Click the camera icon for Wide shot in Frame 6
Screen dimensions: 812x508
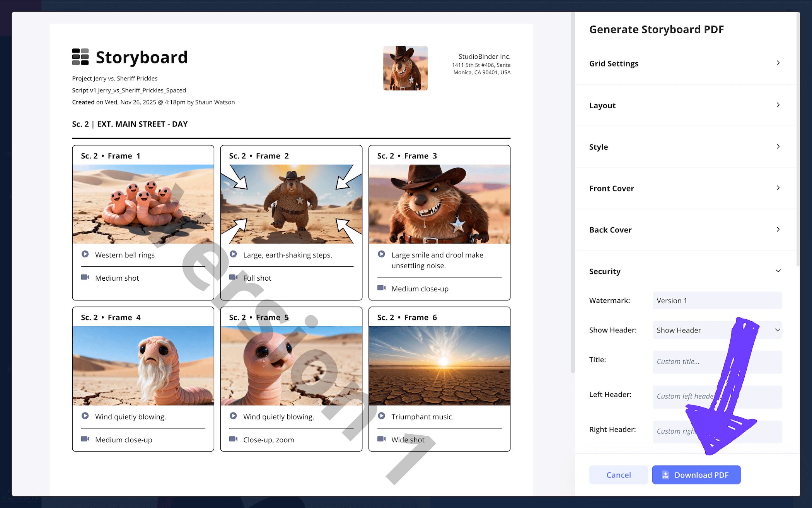click(x=382, y=439)
